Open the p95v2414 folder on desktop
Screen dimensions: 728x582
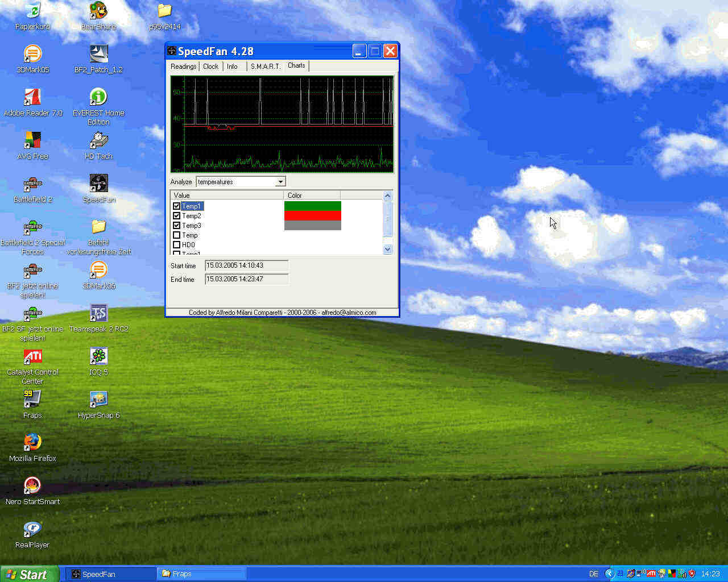164,16
